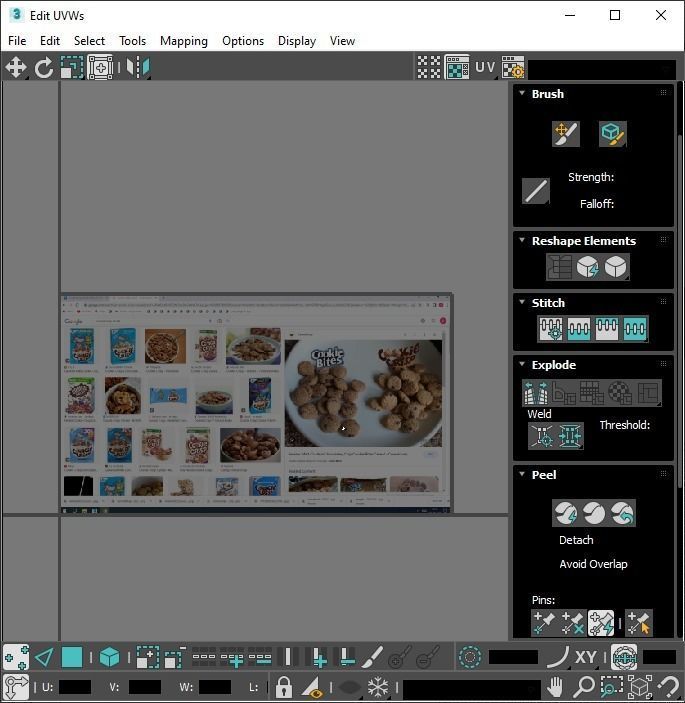Screen dimensions: 685x703
Task: Click Straighten Selection in Reshape Elements
Action: coord(559,267)
